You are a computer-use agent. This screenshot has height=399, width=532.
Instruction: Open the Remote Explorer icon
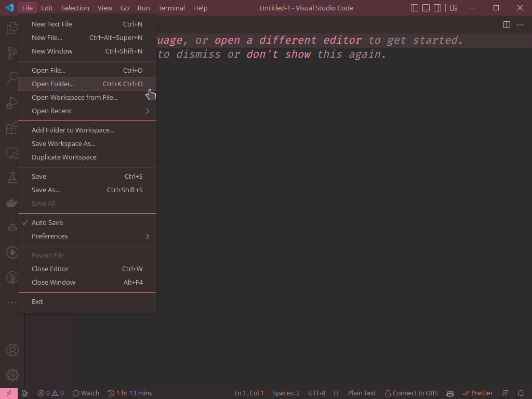click(12, 153)
